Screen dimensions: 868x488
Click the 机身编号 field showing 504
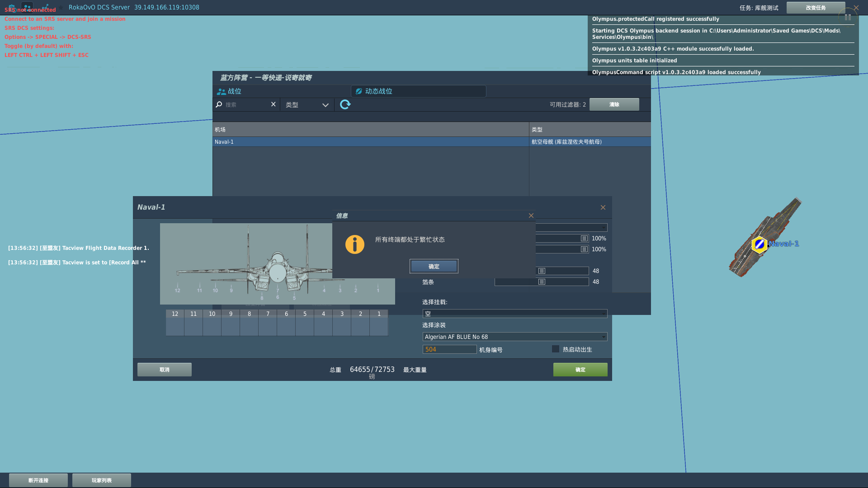point(449,349)
